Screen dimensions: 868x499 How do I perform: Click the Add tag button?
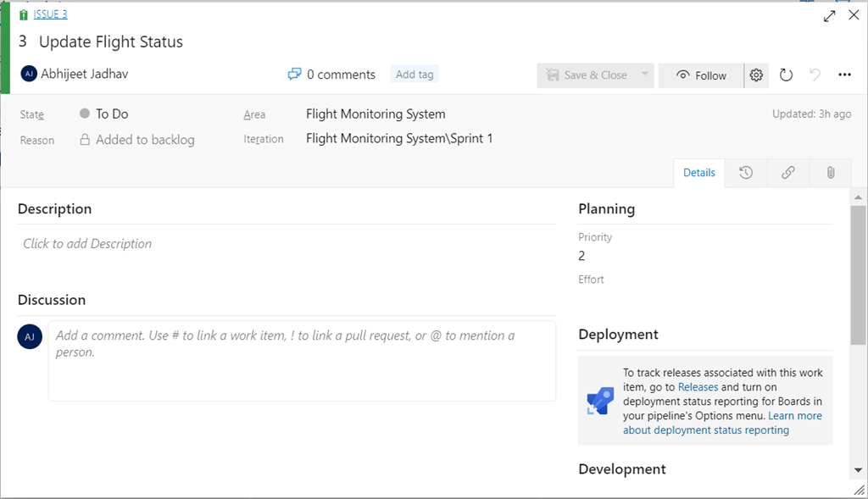(x=415, y=75)
